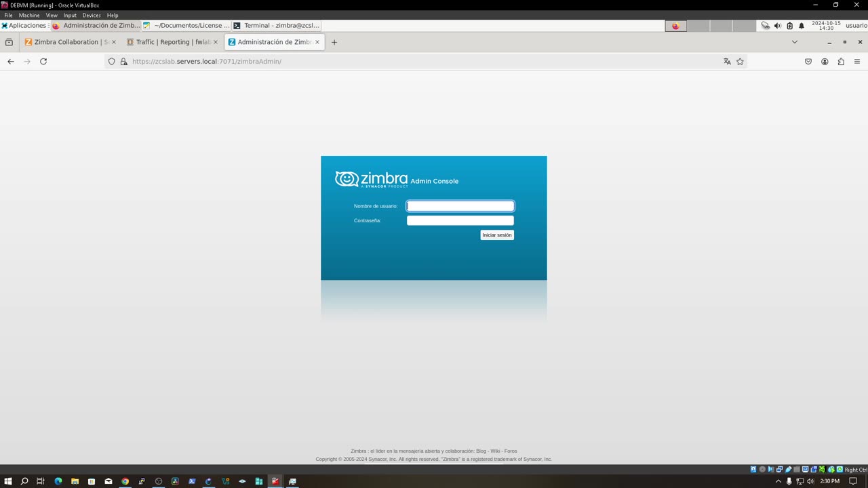Image resolution: width=868 pixels, height=488 pixels.
Task: Click the guest panel volume speaker icon
Action: 778,26
